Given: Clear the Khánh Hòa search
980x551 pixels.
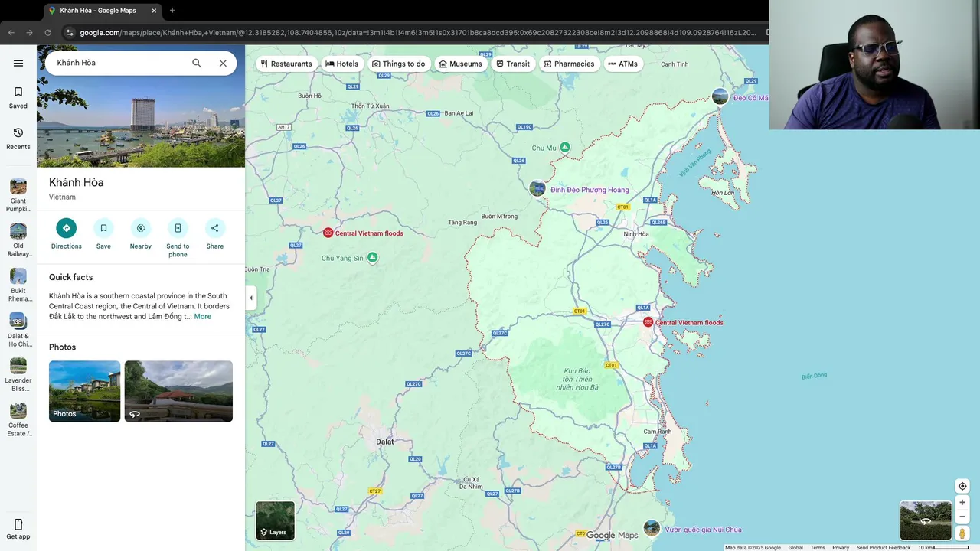Looking at the screenshot, I should click(223, 64).
